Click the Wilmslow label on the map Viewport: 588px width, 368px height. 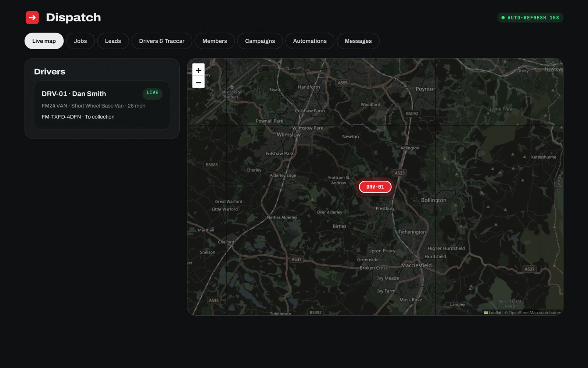click(288, 135)
